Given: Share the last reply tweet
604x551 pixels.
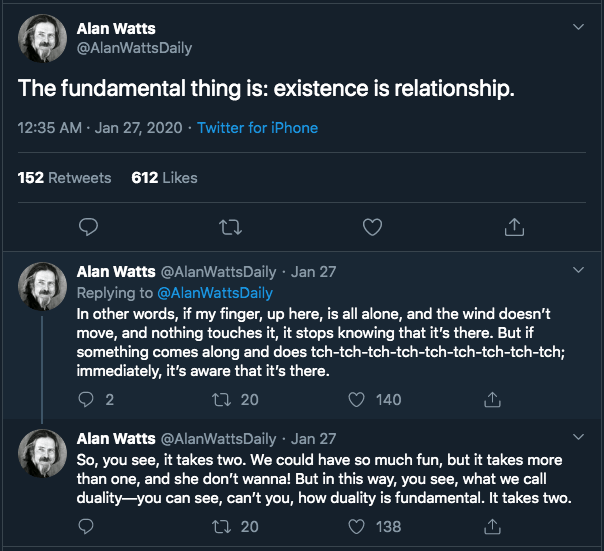Looking at the screenshot, I should [492, 526].
